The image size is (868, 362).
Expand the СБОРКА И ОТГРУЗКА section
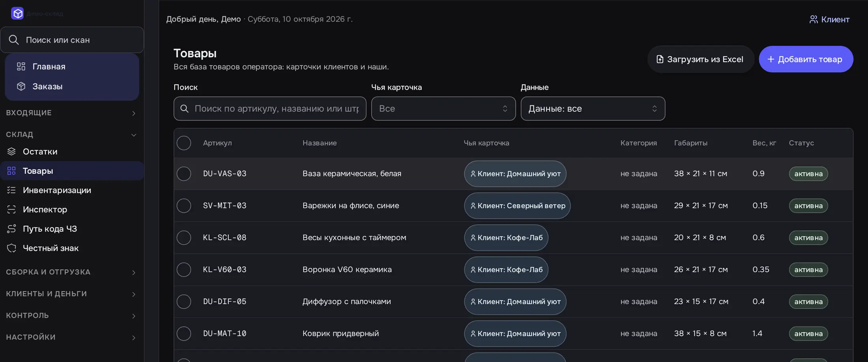click(x=72, y=272)
